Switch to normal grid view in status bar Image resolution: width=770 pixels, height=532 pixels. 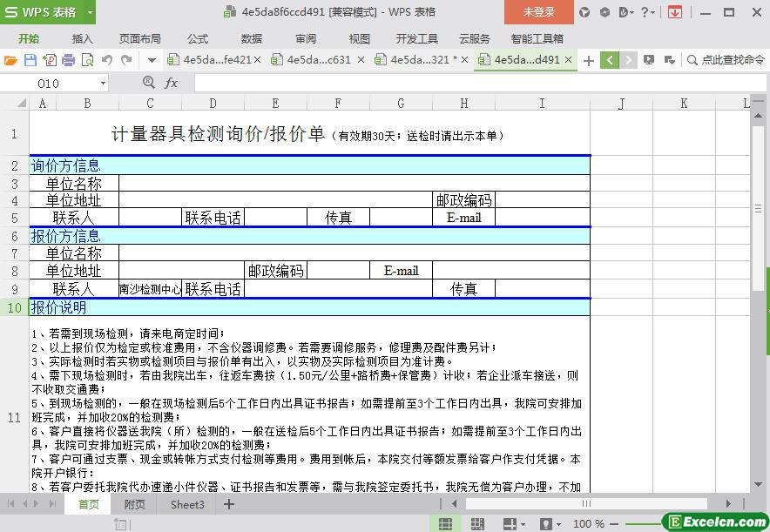click(445, 523)
